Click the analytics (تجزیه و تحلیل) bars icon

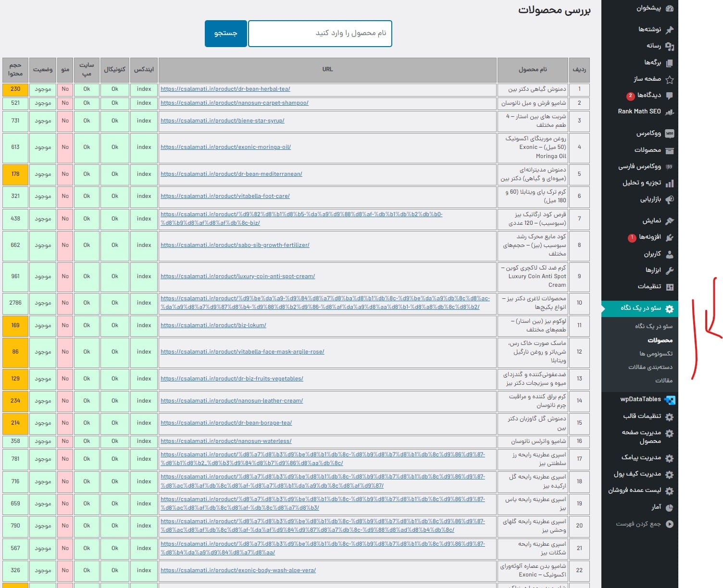click(669, 183)
